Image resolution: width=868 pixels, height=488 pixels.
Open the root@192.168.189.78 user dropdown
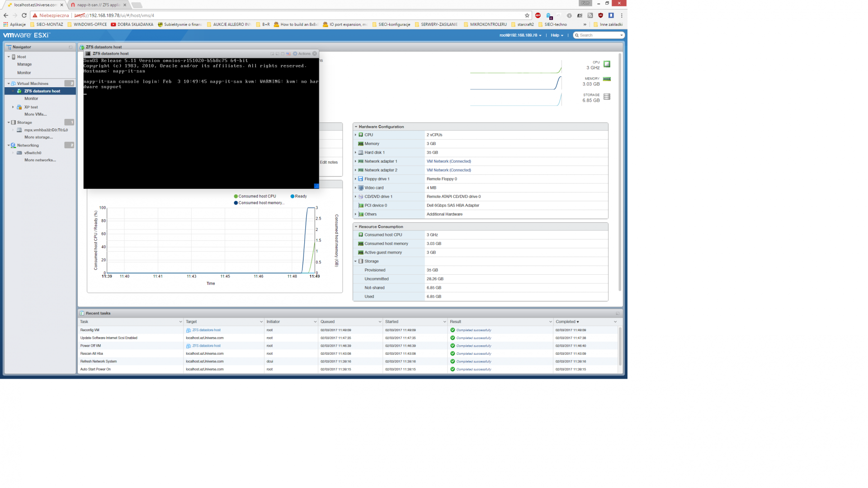[x=520, y=35]
